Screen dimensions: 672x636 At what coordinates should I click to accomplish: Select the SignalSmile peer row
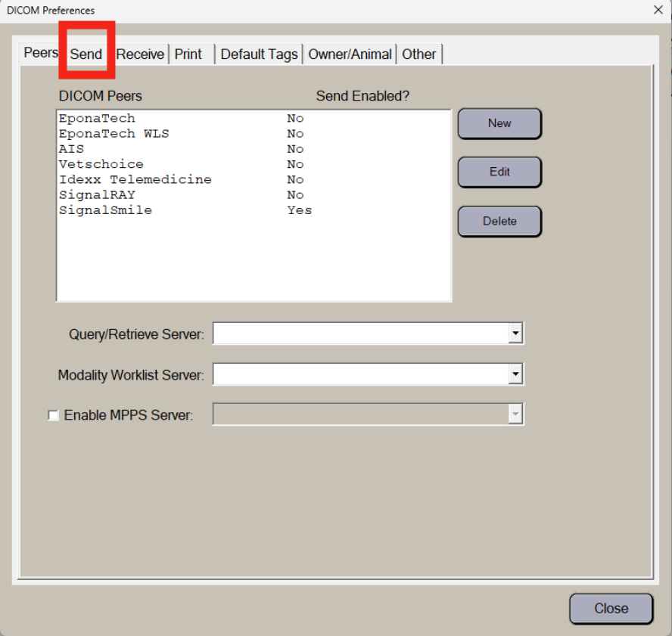coord(254,210)
